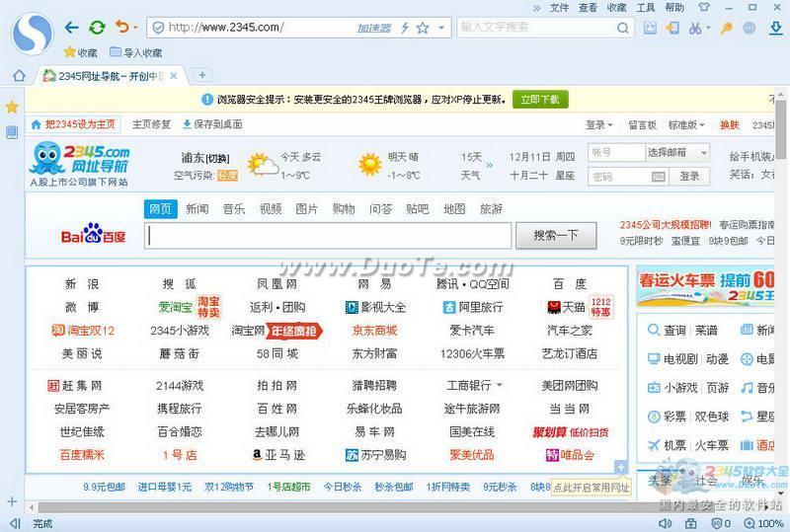
Task: Expand the 标准版 version dropdown
Action: [x=686, y=125]
